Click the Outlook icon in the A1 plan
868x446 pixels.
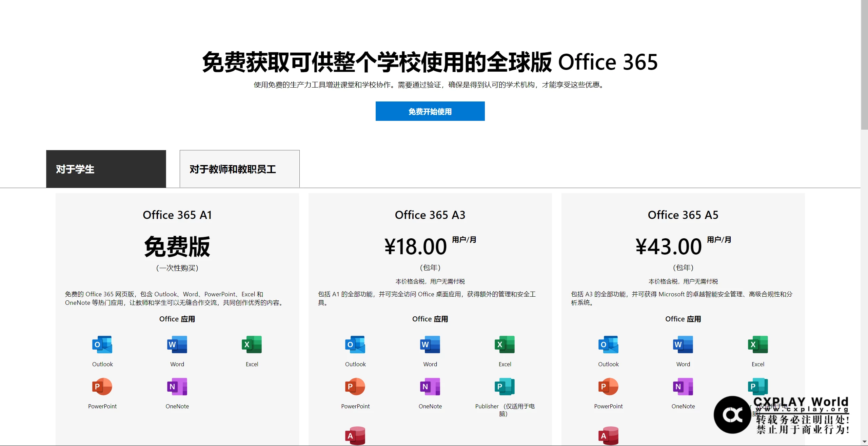[102, 345]
